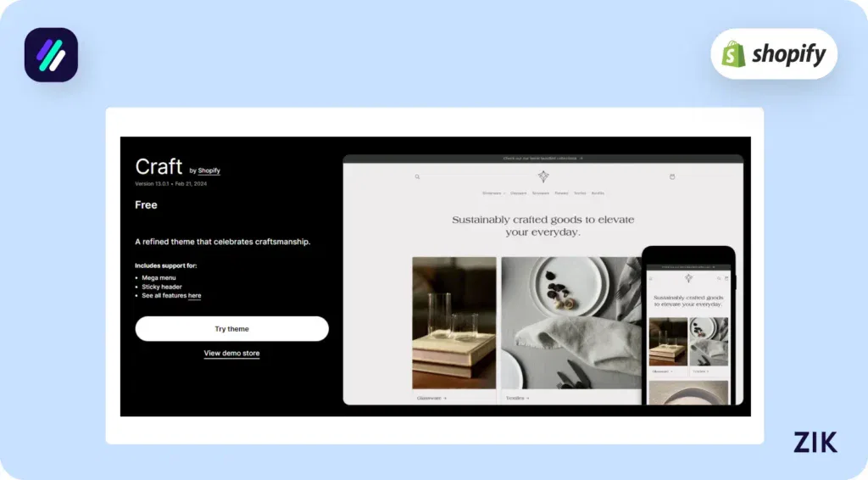Select the plates and napkin image in the desktop preview
Image resolution: width=868 pixels, height=480 pixels.
[x=571, y=323]
